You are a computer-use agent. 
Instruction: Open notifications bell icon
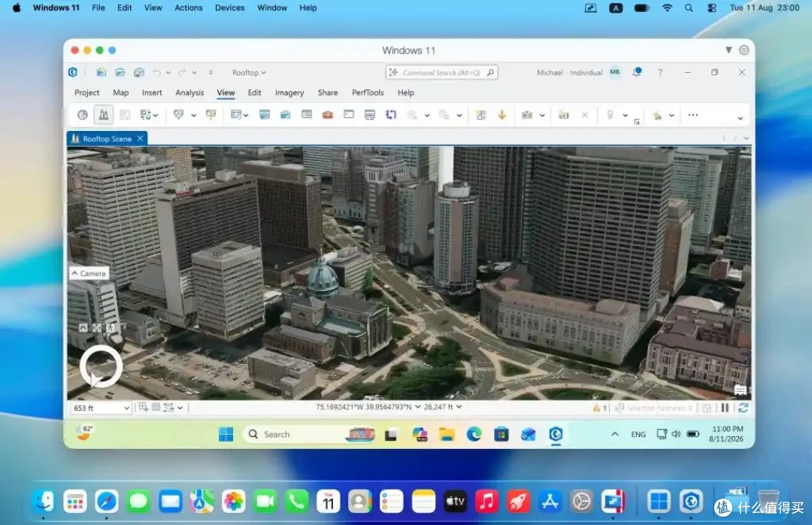[637, 72]
